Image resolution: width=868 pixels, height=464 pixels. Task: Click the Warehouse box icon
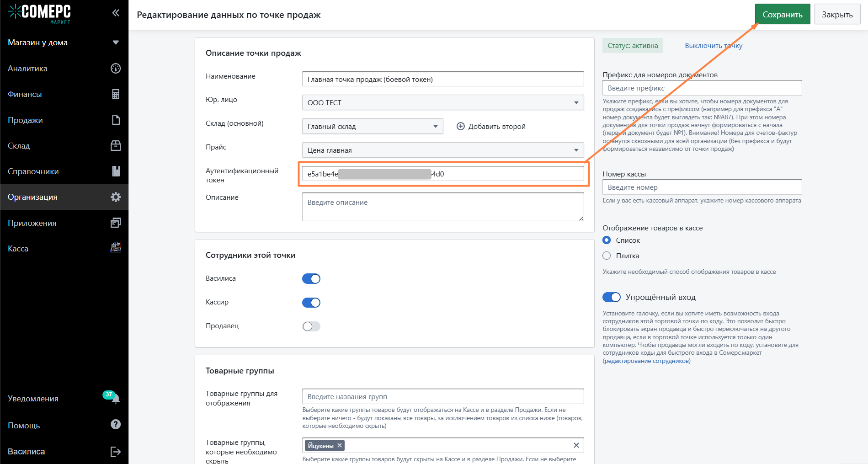coord(116,145)
